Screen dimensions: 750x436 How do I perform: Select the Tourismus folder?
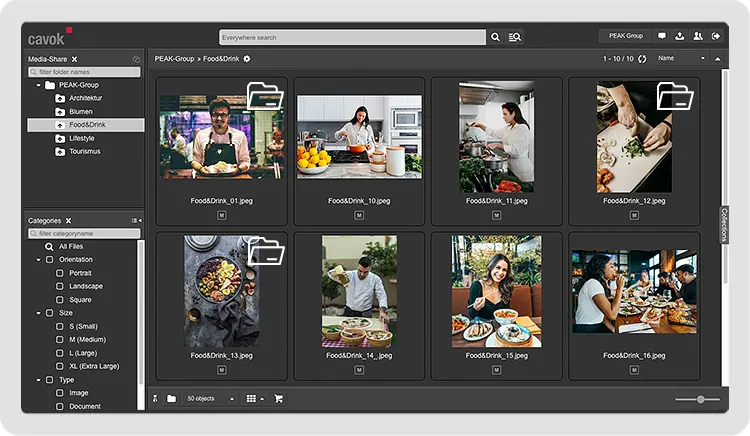click(x=85, y=152)
